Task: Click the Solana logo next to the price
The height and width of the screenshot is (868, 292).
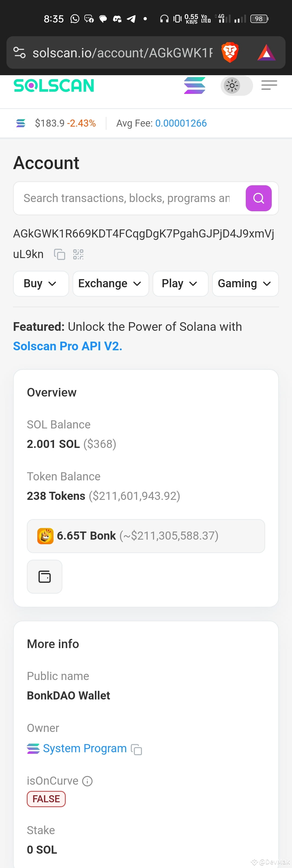Action: 21,123
